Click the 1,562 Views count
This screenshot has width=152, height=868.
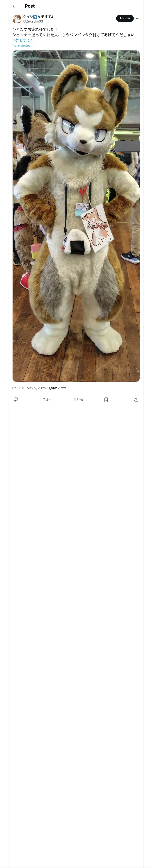pyautogui.click(x=57, y=388)
